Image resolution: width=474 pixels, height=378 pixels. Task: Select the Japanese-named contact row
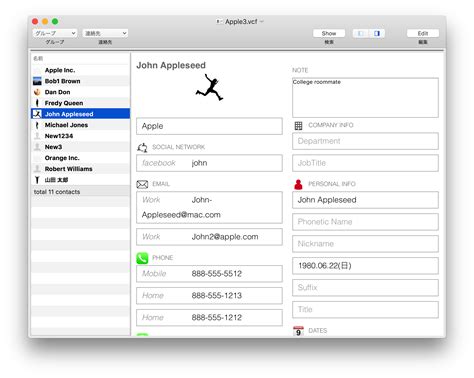tap(80, 180)
